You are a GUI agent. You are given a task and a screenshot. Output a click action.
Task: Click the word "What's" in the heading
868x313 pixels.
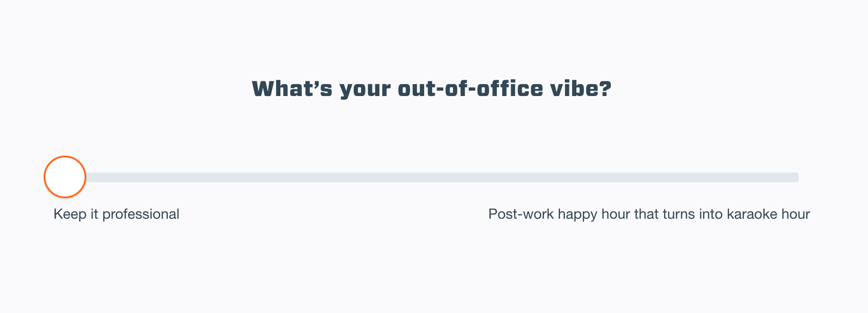point(292,89)
